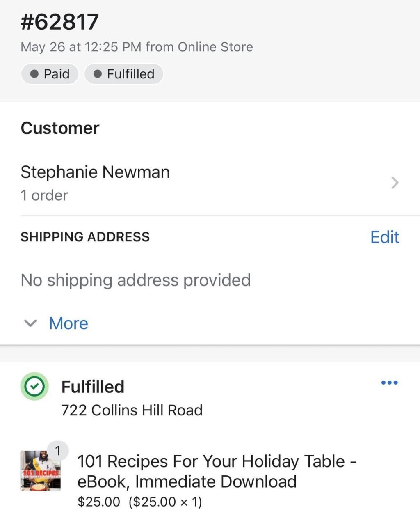Edit the shipping address
This screenshot has width=420, height=525.
click(384, 237)
